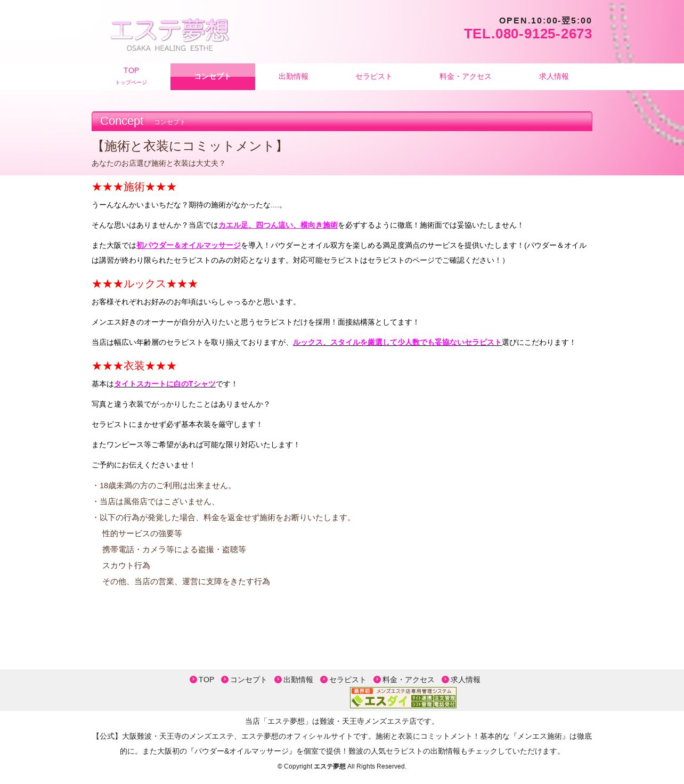The height and width of the screenshot is (784, 684).
Task: Open 求人情報 in the top navigation
Action: coord(553,77)
